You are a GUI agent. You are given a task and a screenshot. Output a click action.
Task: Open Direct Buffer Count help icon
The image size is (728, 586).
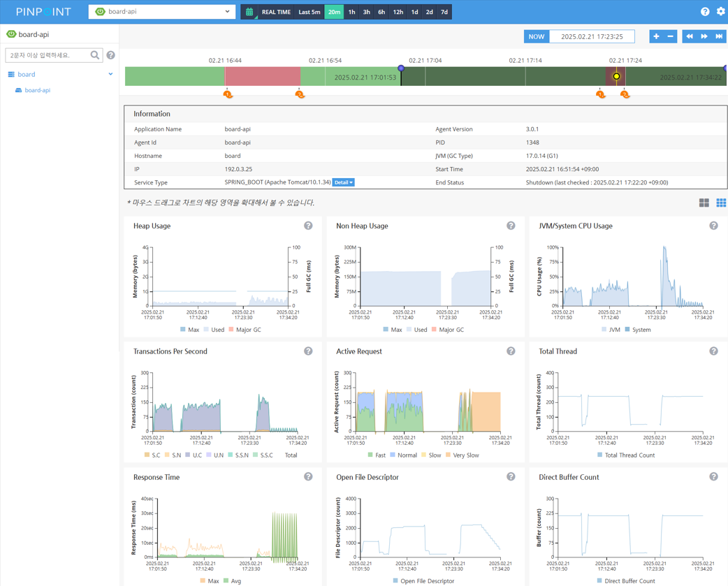click(713, 476)
